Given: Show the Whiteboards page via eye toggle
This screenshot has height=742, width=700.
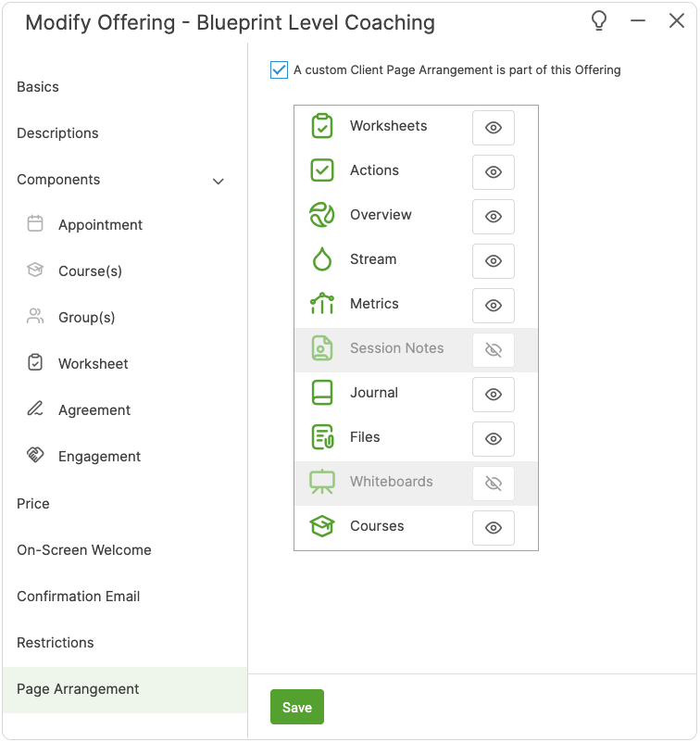Looking at the screenshot, I should pyautogui.click(x=493, y=484).
